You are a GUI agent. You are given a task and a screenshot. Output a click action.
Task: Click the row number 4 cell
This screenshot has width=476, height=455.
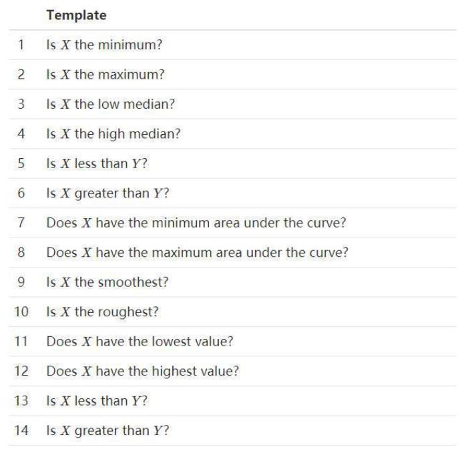(21, 133)
